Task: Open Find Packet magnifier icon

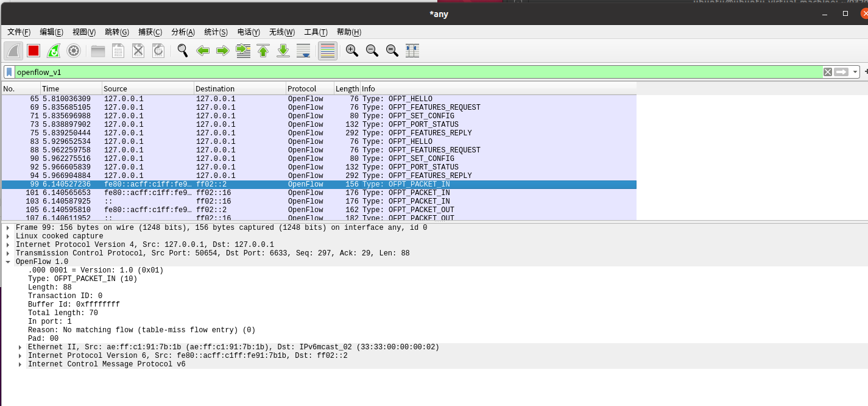Action: (x=182, y=51)
